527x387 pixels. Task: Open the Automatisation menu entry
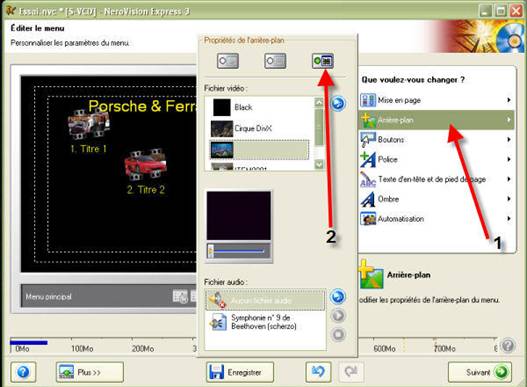click(x=437, y=219)
